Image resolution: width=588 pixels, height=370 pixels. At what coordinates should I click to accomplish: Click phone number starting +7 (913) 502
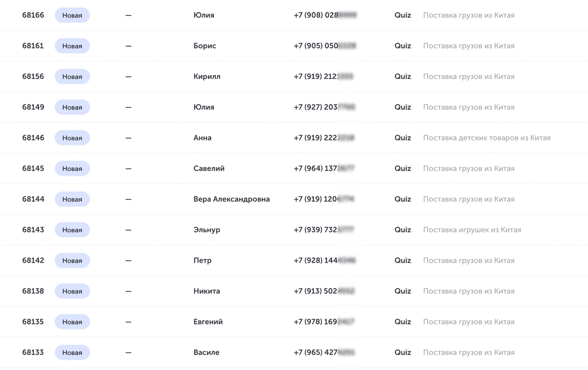pos(324,291)
